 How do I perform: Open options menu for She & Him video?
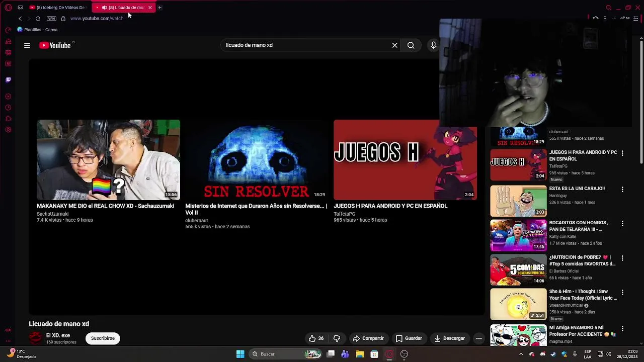click(x=622, y=293)
